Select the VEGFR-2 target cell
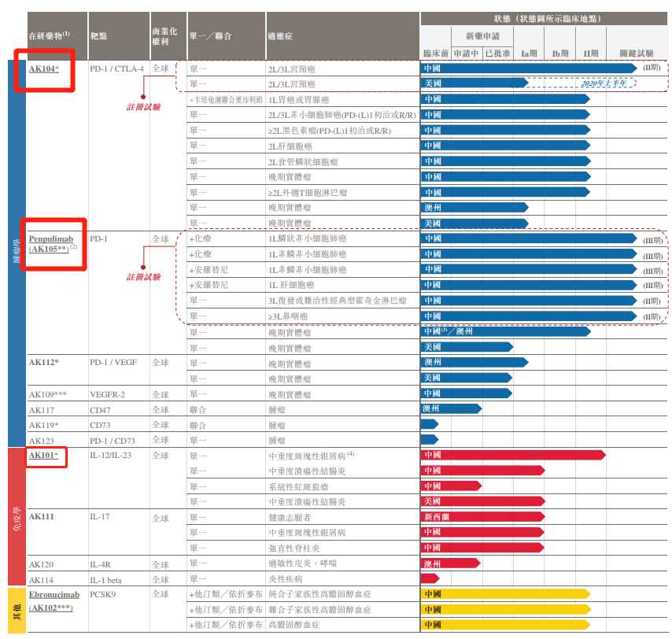The image size is (672, 639). click(x=107, y=394)
